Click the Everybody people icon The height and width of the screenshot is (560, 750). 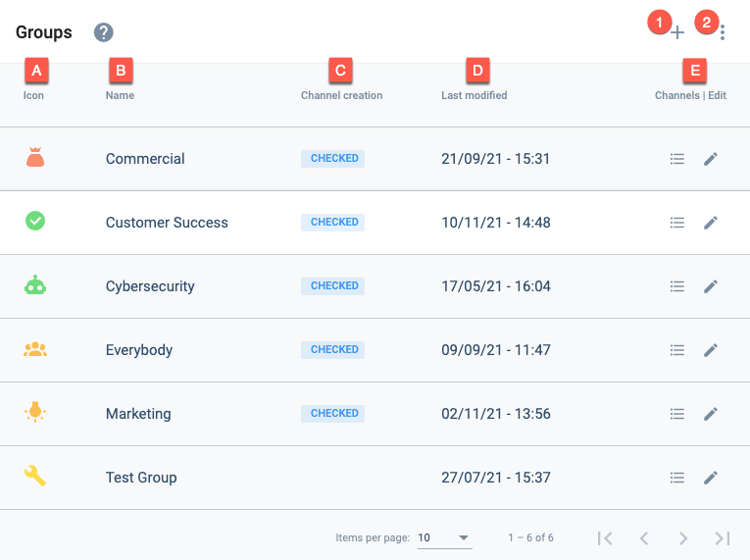pyautogui.click(x=35, y=349)
